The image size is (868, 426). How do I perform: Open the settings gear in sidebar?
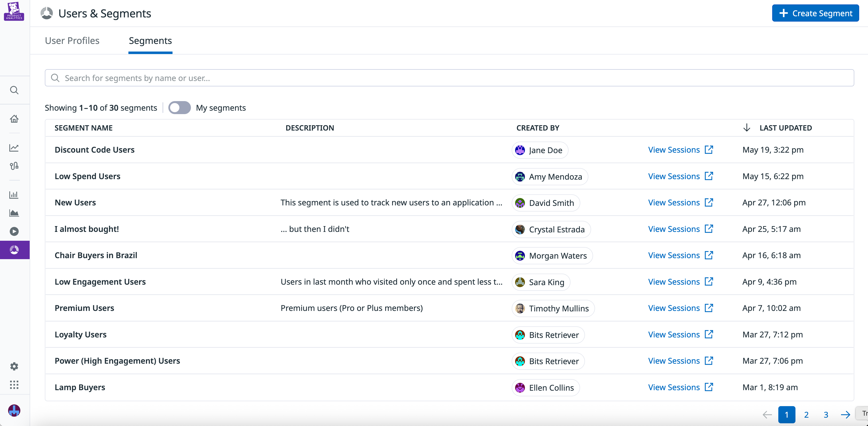click(14, 366)
